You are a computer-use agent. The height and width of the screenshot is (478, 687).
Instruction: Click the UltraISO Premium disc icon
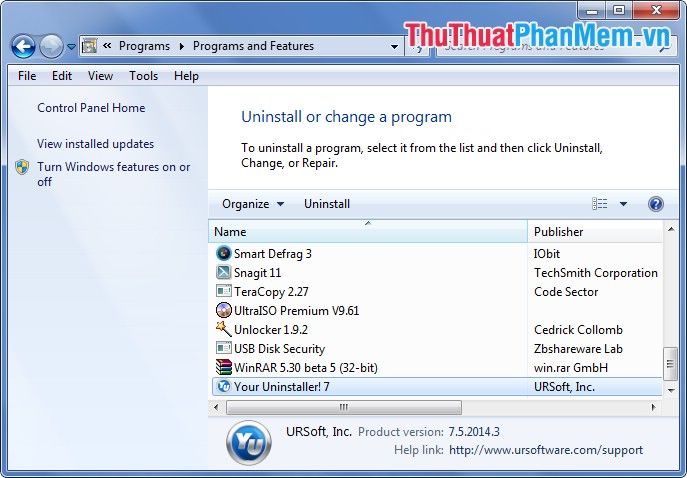point(223,310)
